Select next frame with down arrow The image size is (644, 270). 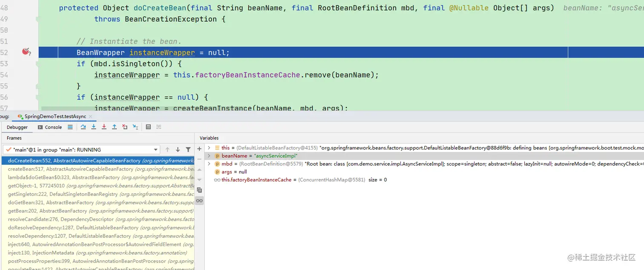coord(178,149)
